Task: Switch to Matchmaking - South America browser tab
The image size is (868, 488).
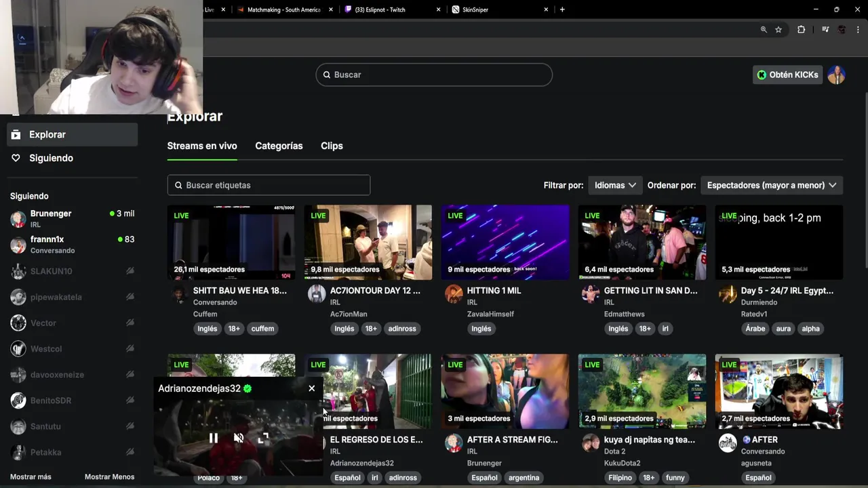Action: (x=283, y=9)
